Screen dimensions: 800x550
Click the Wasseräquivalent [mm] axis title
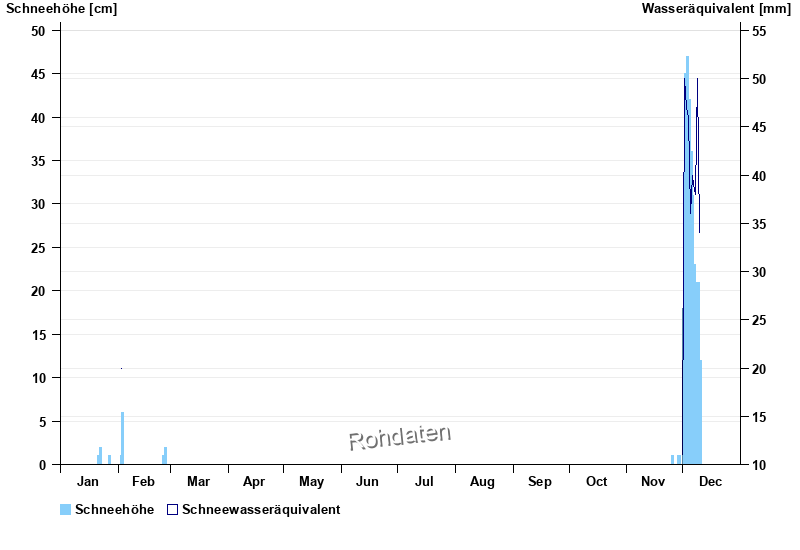point(716,9)
